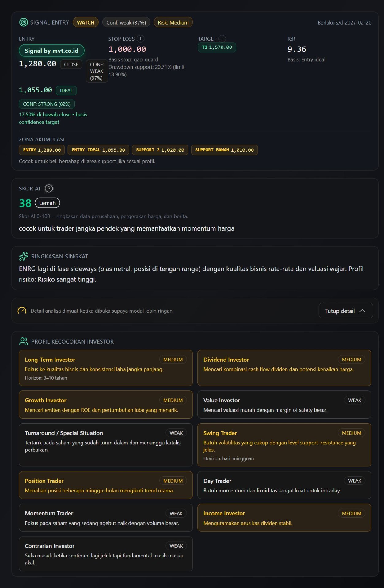Select the Support Bawah 1,010.00 chip

pos(224,150)
